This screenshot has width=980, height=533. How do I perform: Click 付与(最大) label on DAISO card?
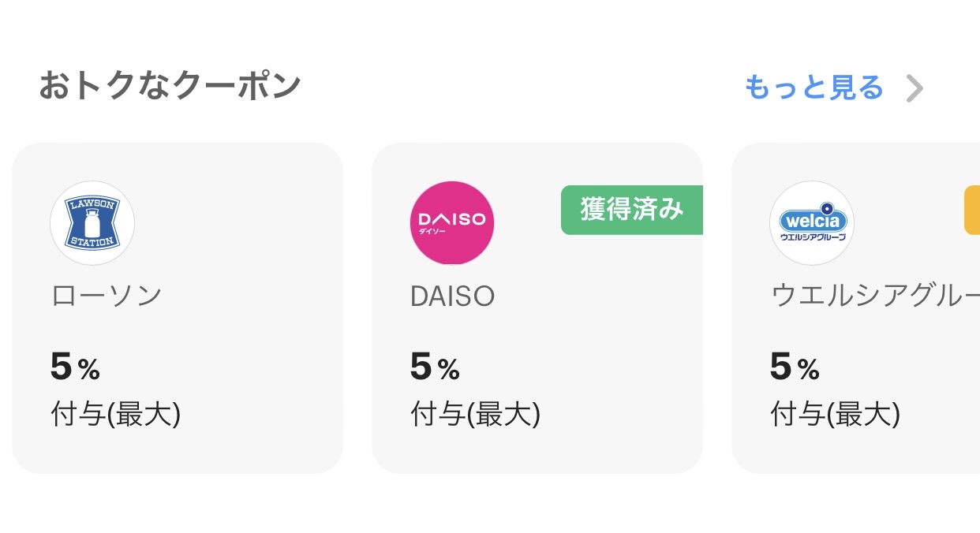[x=476, y=414]
